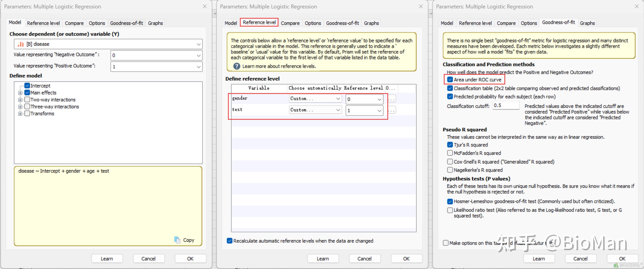Toggle the Intercept checkbox

pos(27,86)
